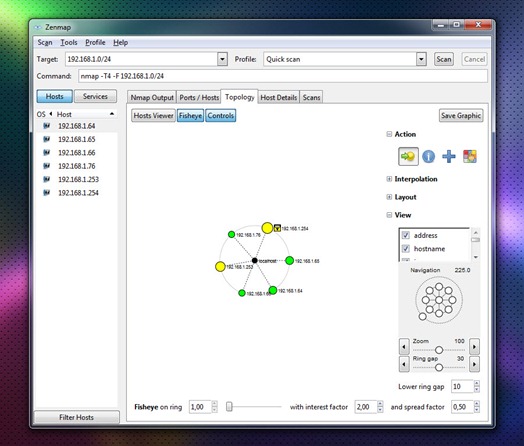Click the yellow node 192.168.1.253 in topology
The width and height of the screenshot is (524, 446).
(x=220, y=267)
